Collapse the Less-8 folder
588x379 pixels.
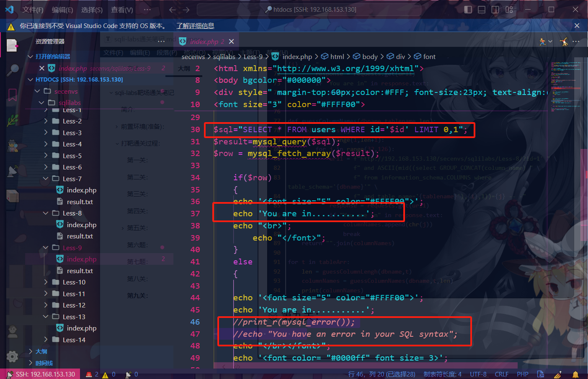[72, 213]
